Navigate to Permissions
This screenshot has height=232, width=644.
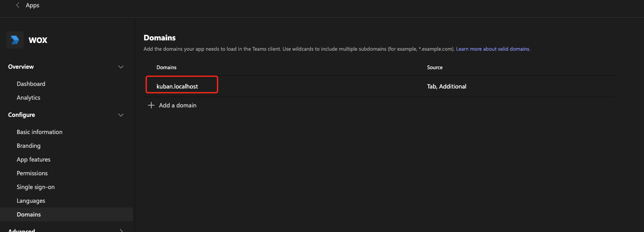pos(32,173)
